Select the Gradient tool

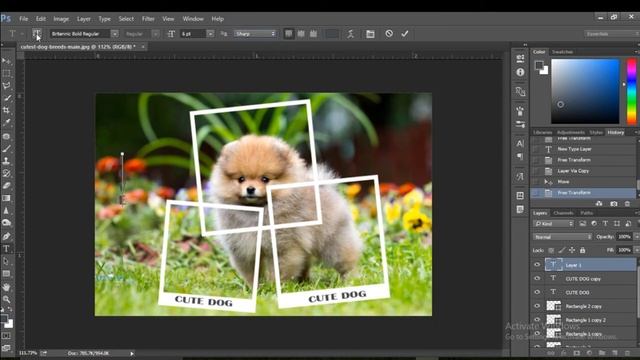(x=6, y=198)
